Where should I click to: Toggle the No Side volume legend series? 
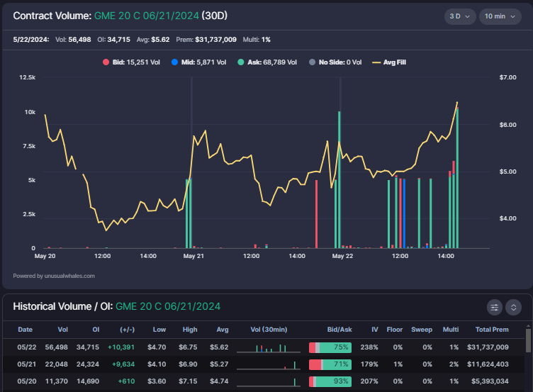click(335, 62)
